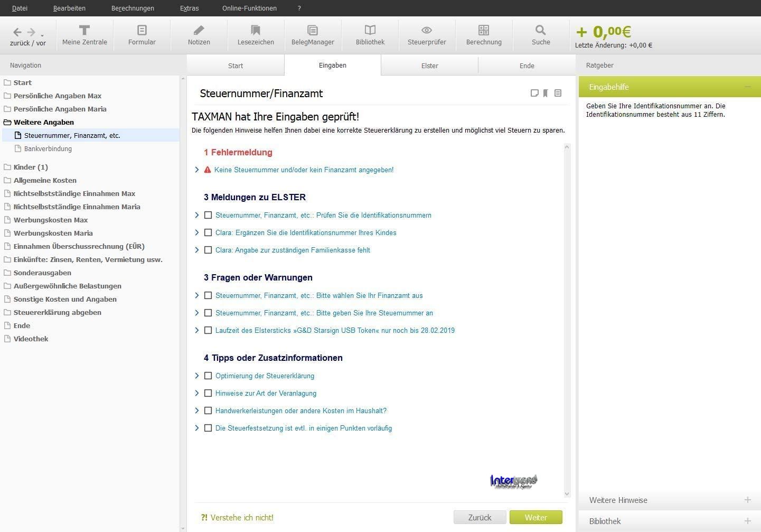Expand the Steuernummer error message chevron

click(197, 170)
